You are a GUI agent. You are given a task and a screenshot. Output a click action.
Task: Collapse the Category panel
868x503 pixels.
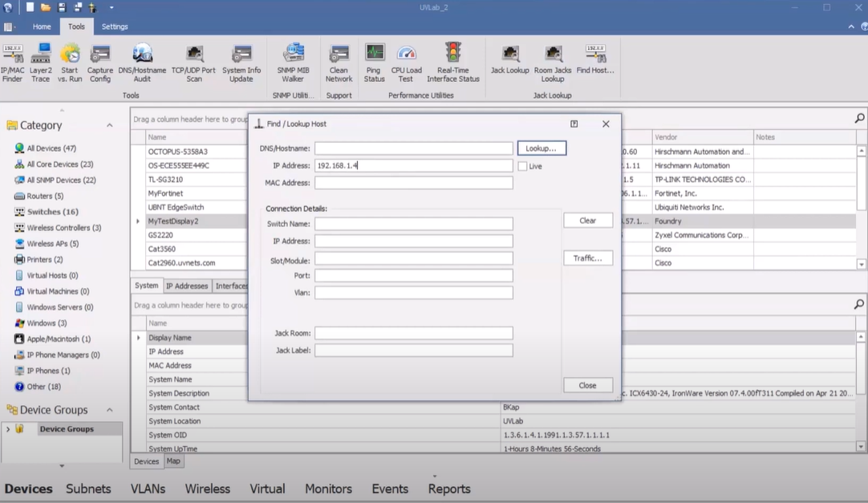110,126
